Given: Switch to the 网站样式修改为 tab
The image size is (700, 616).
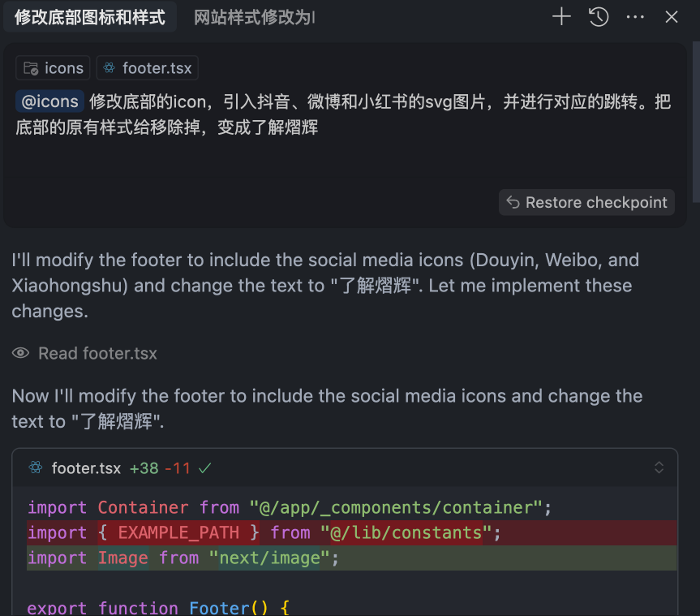Looking at the screenshot, I should [254, 17].
